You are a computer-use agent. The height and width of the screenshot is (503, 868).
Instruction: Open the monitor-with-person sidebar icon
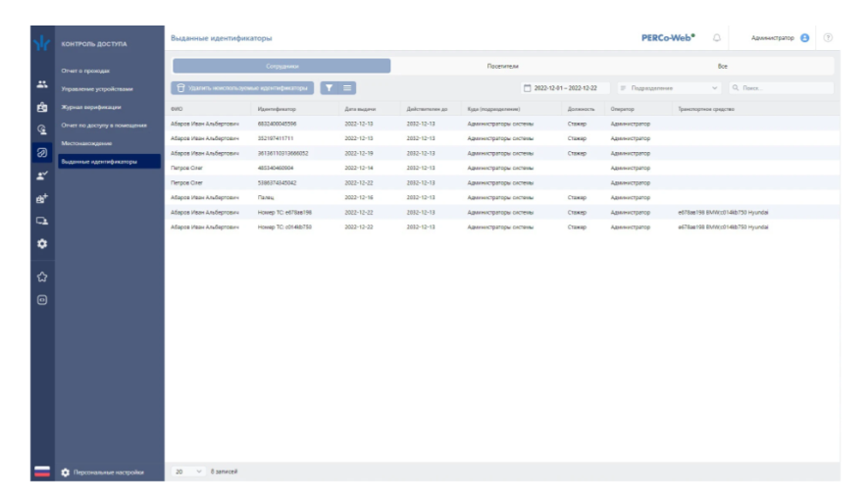(42, 222)
